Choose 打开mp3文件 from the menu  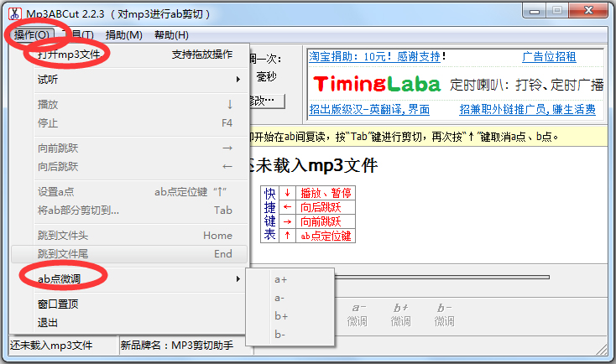tap(129, 55)
